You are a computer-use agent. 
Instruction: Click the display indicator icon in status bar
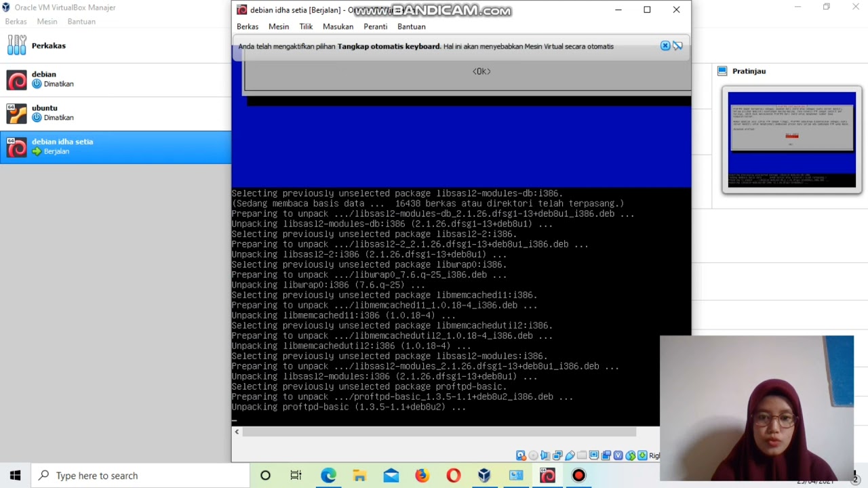tap(594, 455)
